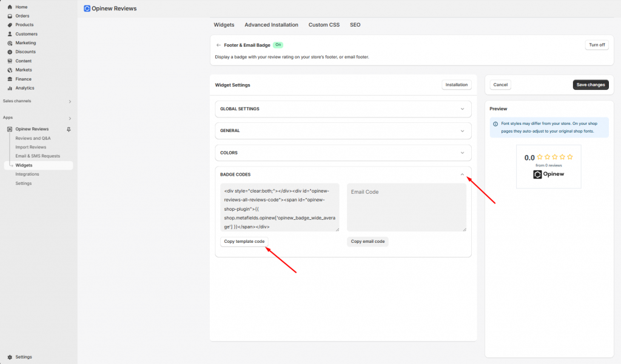The height and width of the screenshot is (364, 621).
Task: Turn off the Footer & Email Badge
Action: tap(597, 45)
